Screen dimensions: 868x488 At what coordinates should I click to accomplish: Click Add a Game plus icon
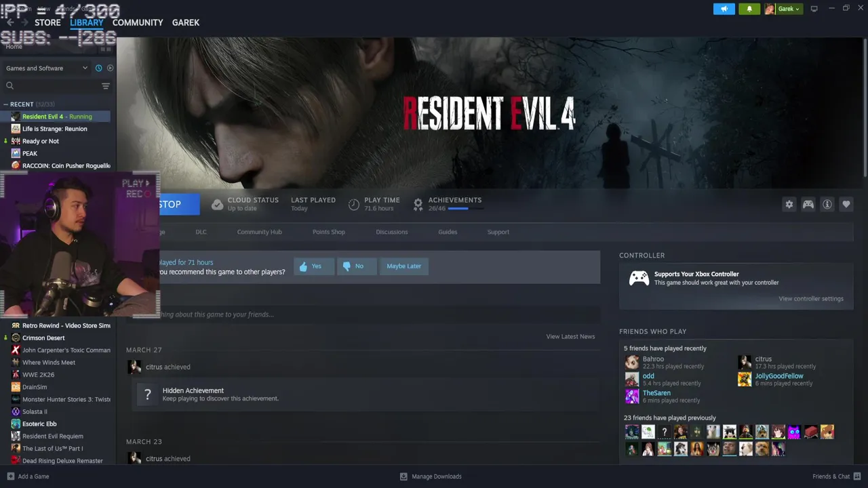coord(10,476)
